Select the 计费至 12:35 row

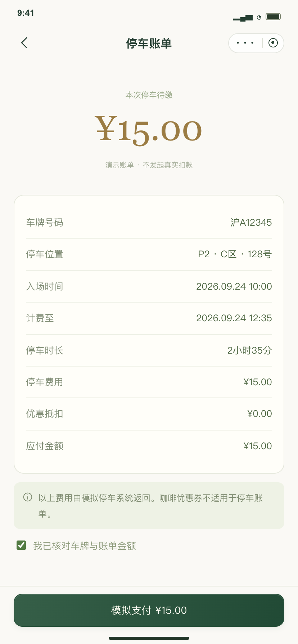(x=149, y=318)
